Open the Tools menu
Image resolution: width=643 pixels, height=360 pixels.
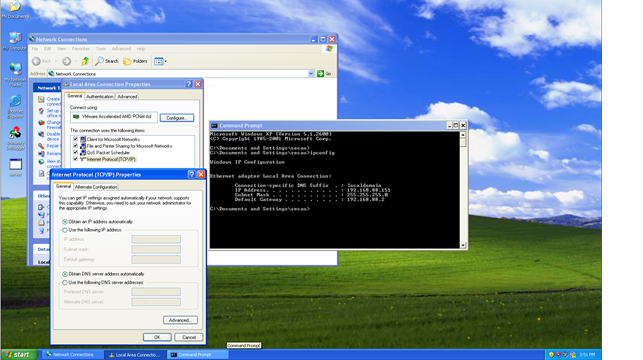(x=101, y=49)
